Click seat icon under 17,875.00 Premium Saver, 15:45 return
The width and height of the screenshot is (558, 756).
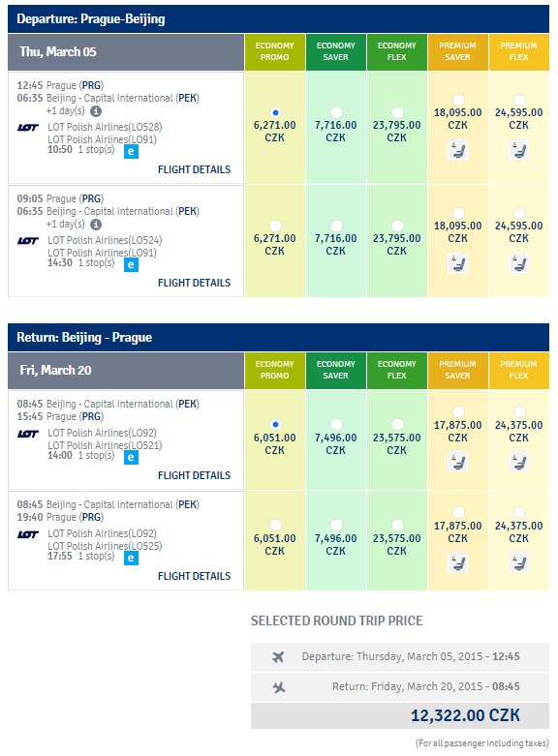click(457, 462)
